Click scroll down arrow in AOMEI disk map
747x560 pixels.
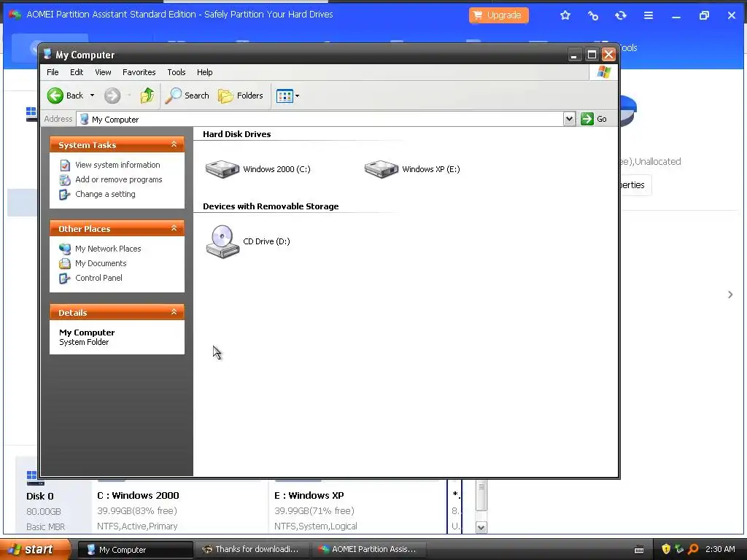481,527
